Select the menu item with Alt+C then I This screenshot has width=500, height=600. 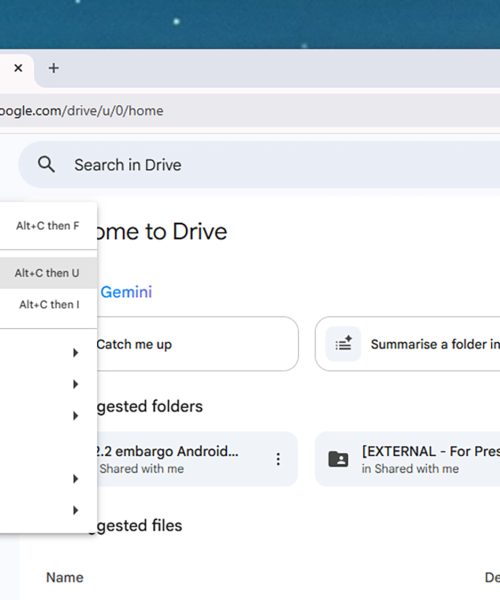(48, 305)
